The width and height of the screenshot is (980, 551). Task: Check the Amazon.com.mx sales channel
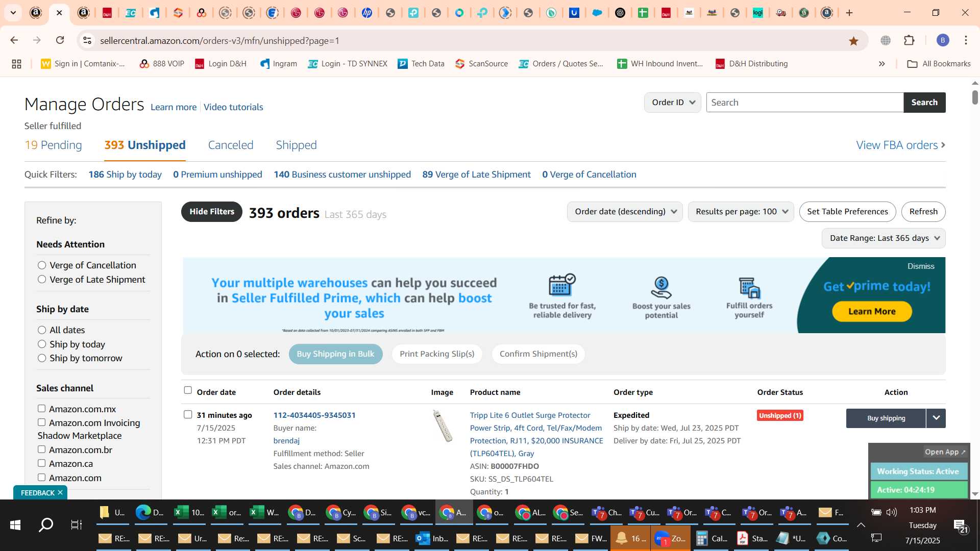(x=41, y=409)
